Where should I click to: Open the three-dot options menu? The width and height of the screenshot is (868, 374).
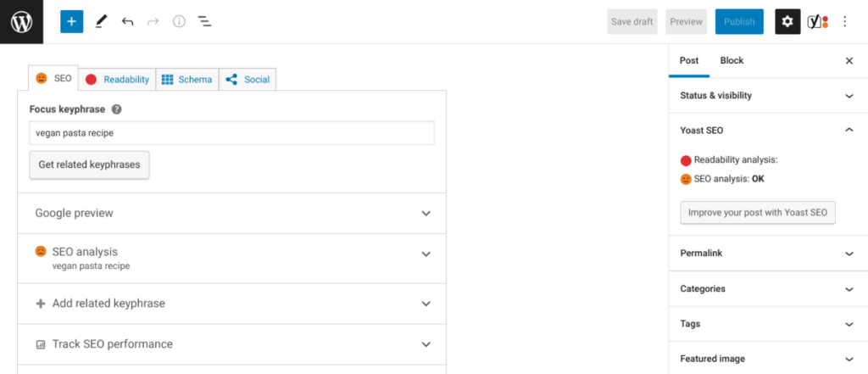[x=844, y=22]
